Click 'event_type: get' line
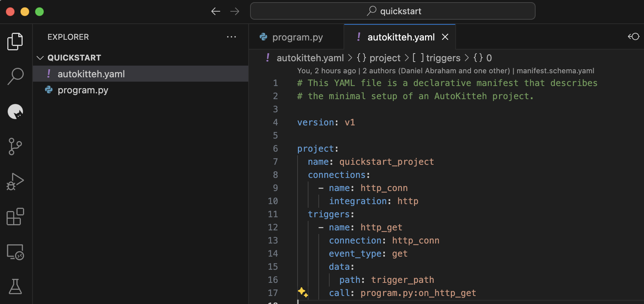 coord(368,254)
